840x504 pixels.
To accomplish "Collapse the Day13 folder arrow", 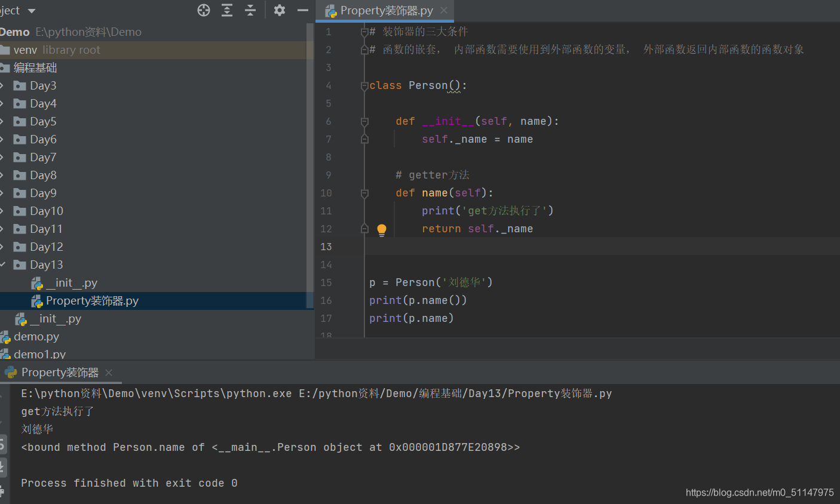I will coord(2,265).
